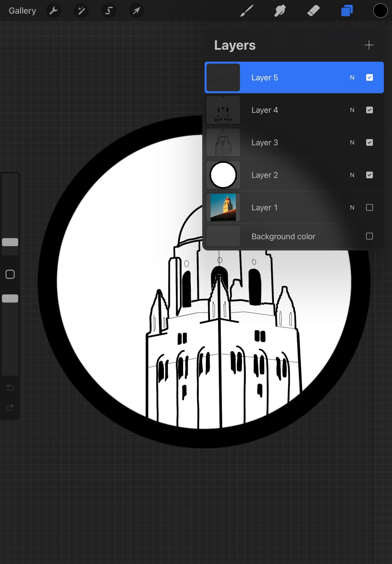The width and height of the screenshot is (392, 564).
Task: Open the Adjustments magic wand menu
Action: [81, 11]
